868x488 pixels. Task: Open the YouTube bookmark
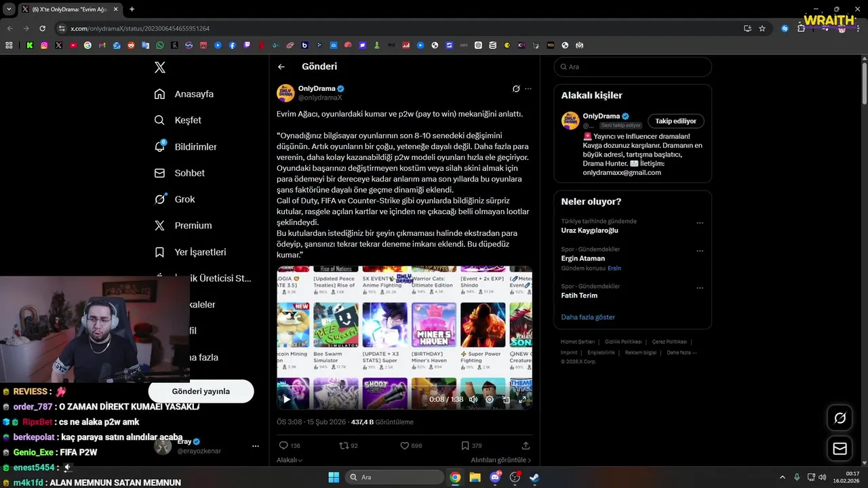click(73, 45)
